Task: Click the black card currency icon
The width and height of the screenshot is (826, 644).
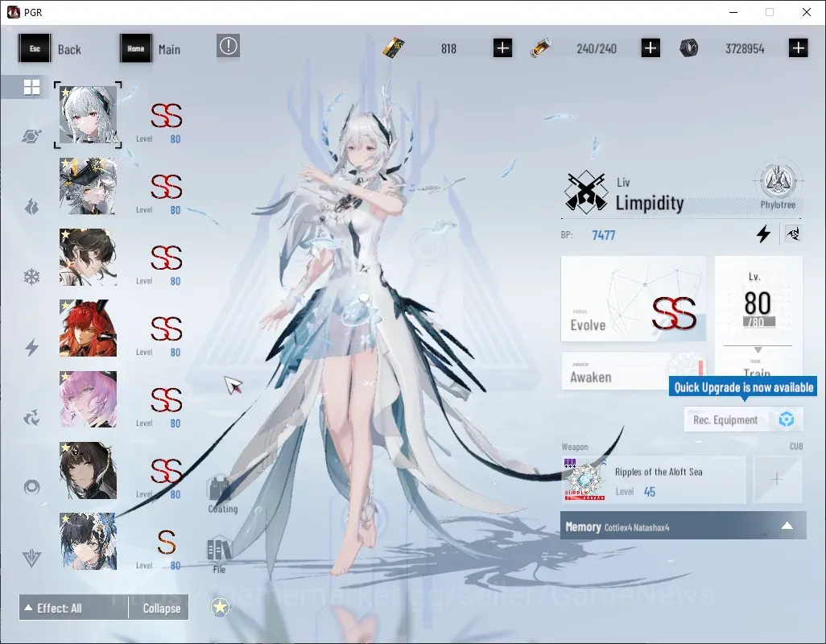Action: [x=394, y=48]
